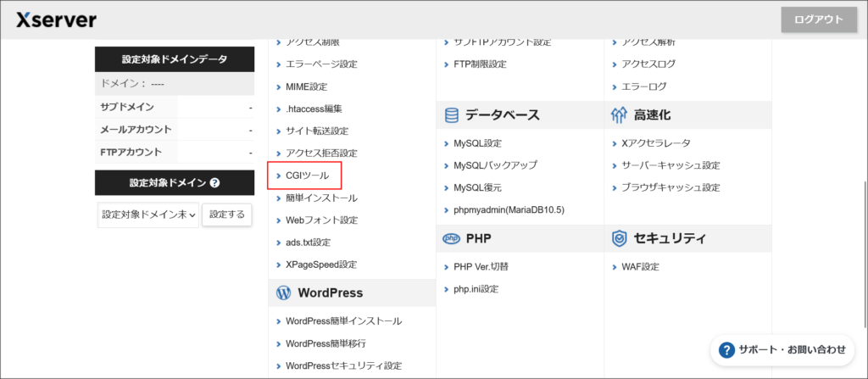Click the ドメイン： ---- text
868x379 pixels.
[x=133, y=84]
